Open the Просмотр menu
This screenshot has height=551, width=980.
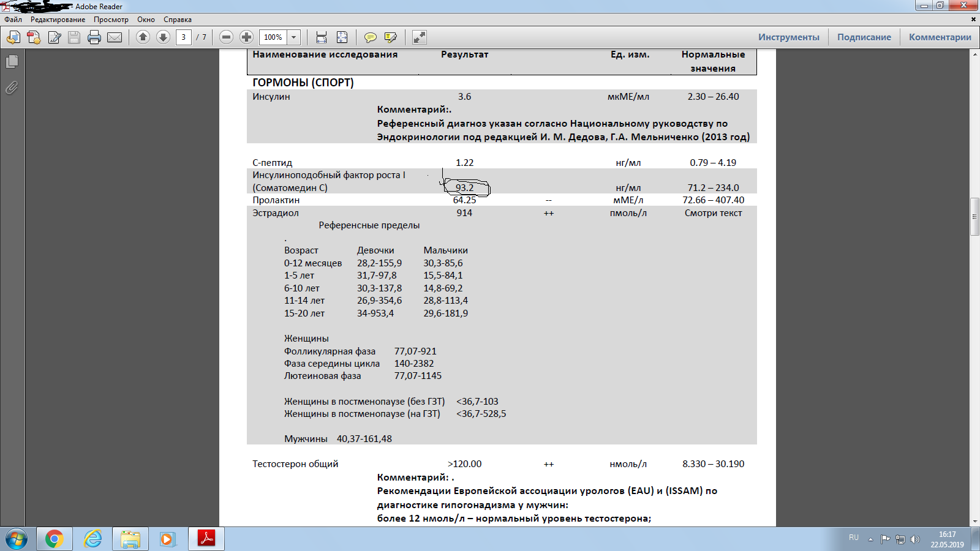pos(111,20)
